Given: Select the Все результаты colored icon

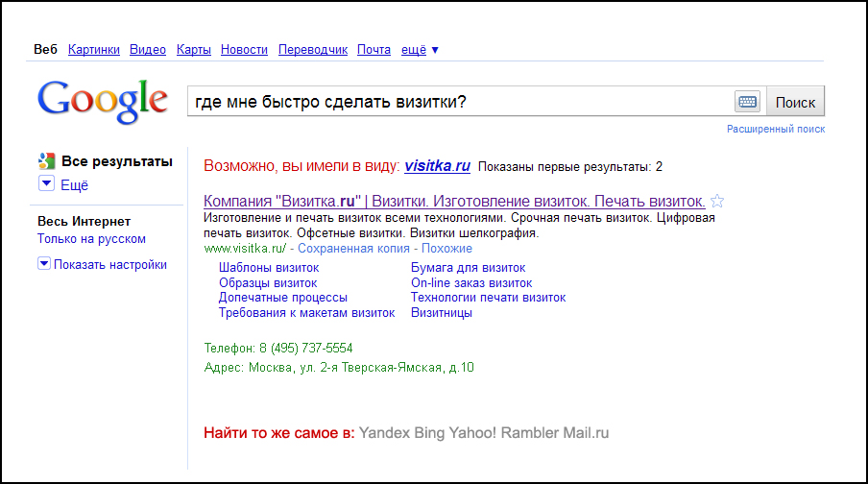Looking at the screenshot, I should (46, 161).
